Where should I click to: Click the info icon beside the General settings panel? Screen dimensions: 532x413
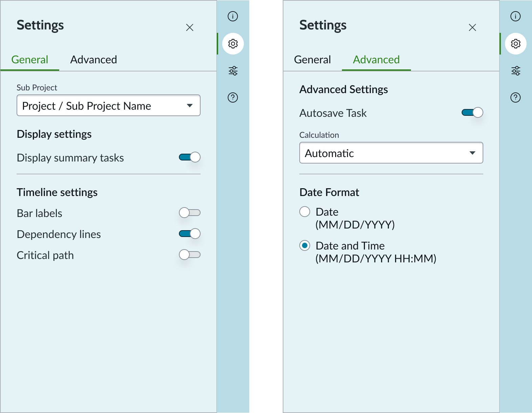click(233, 16)
